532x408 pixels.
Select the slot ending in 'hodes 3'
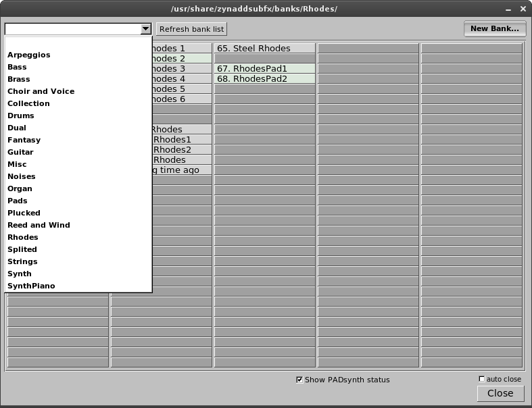[182, 68]
